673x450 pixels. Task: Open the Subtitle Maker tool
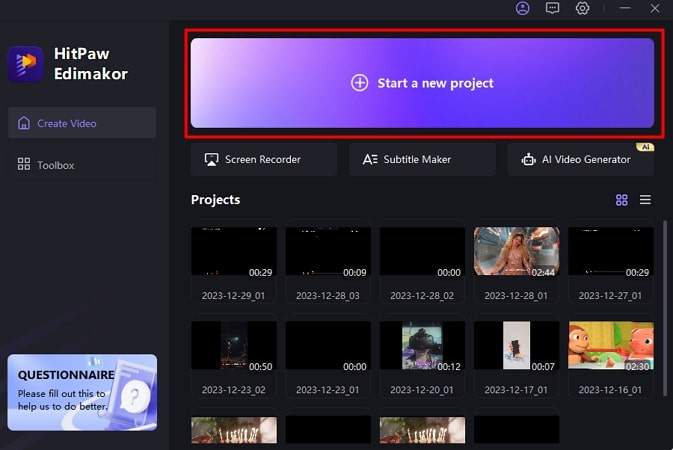422,159
